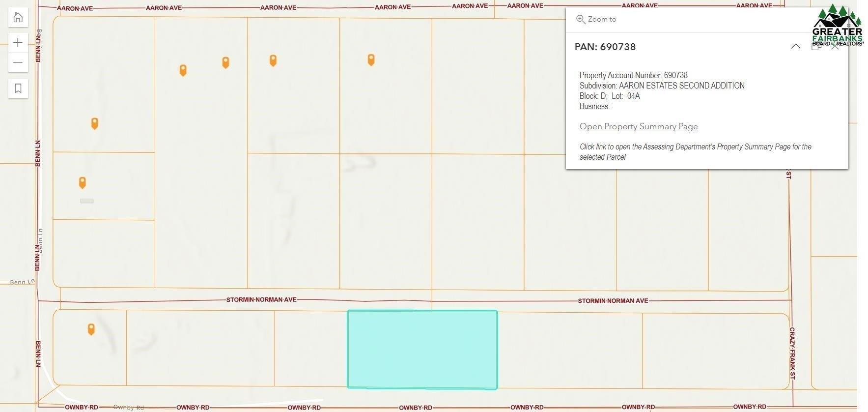The width and height of the screenshot is (868, 412).
Task: Dock the parcel info popup
Action: [x=815, y=47]
